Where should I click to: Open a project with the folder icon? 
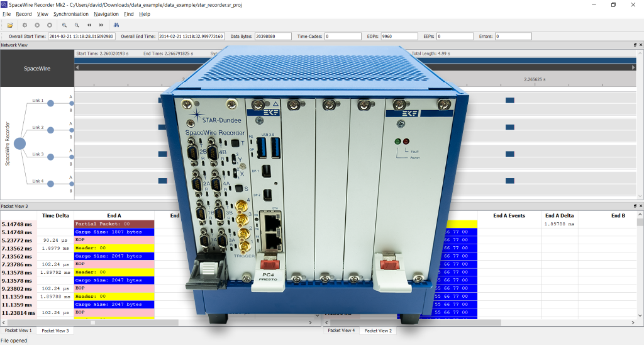10,25
